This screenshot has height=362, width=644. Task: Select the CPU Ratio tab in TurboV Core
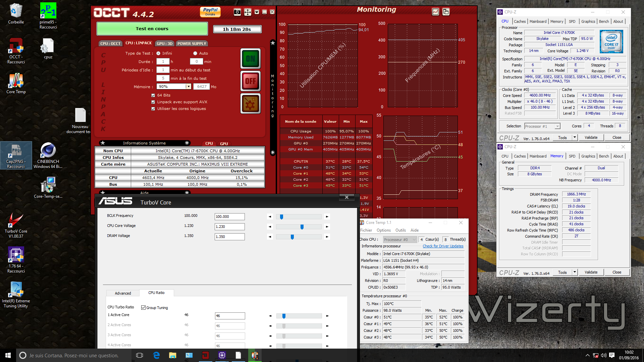(x=156, y=293)
